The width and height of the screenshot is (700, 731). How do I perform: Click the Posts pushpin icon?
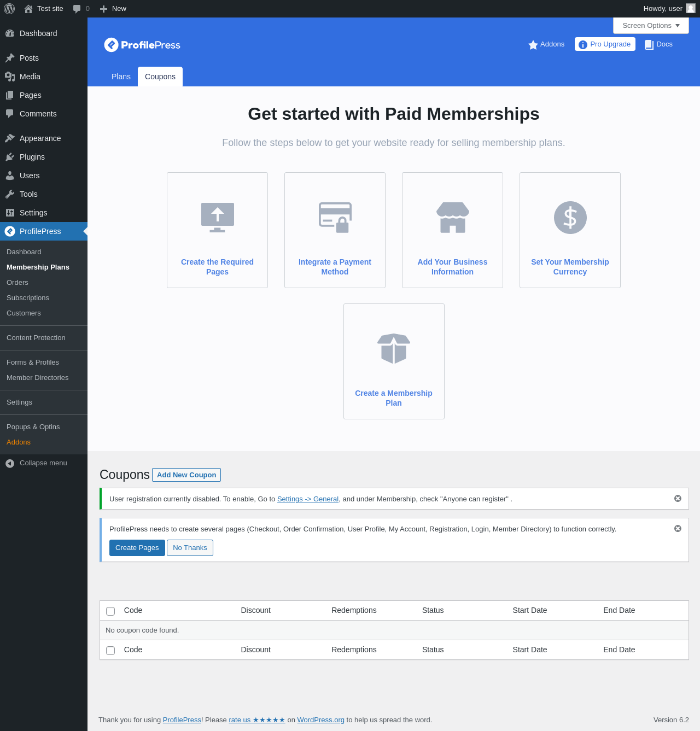tap(10, 58)
